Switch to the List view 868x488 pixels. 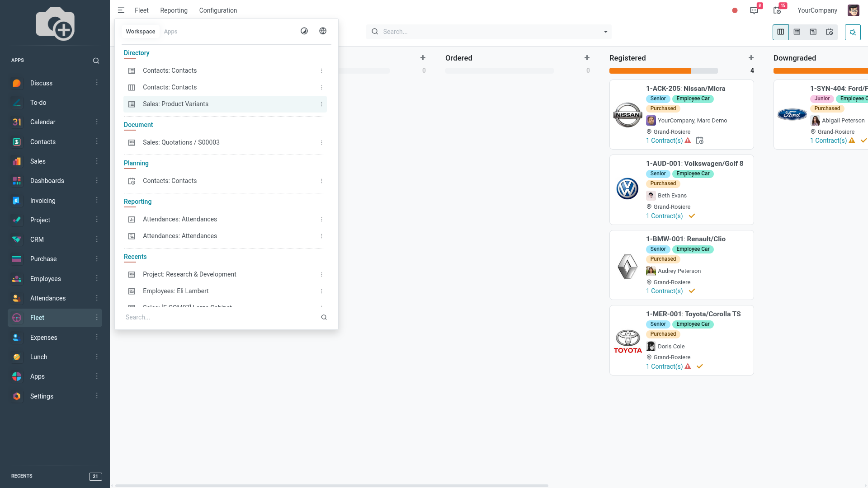[797, 32]
